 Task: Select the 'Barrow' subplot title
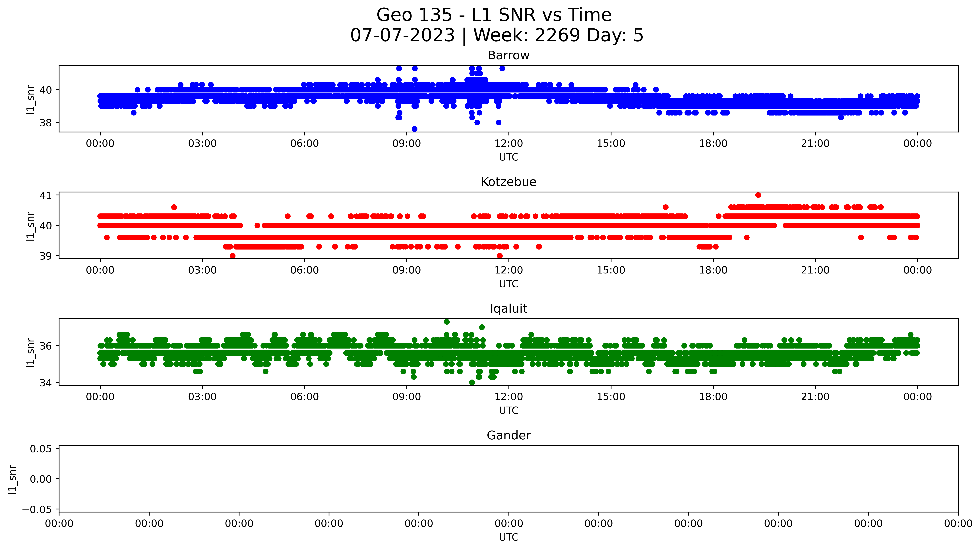(509, 55)
